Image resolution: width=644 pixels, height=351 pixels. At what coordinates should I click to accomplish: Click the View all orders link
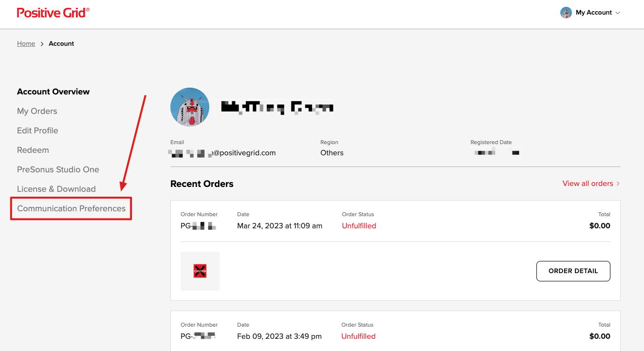(x=588, y=184)
